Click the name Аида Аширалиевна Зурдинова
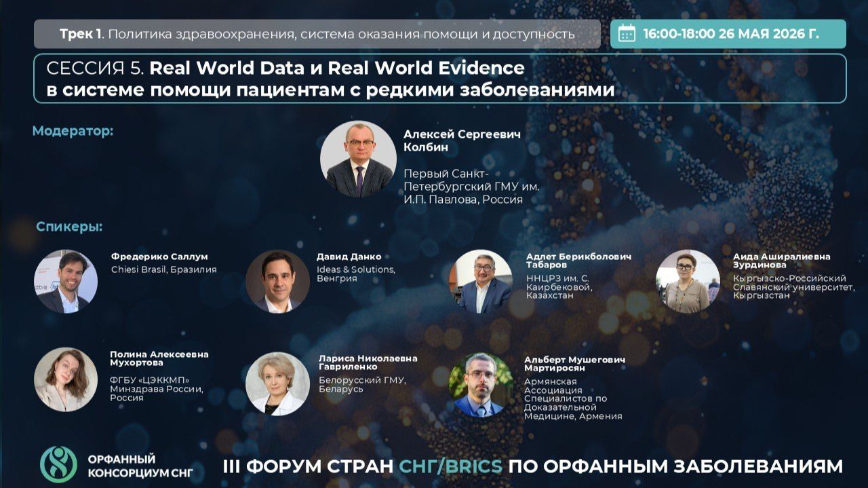Image resolution: width=868 pixels, height=488 pixels. [781, 261]
